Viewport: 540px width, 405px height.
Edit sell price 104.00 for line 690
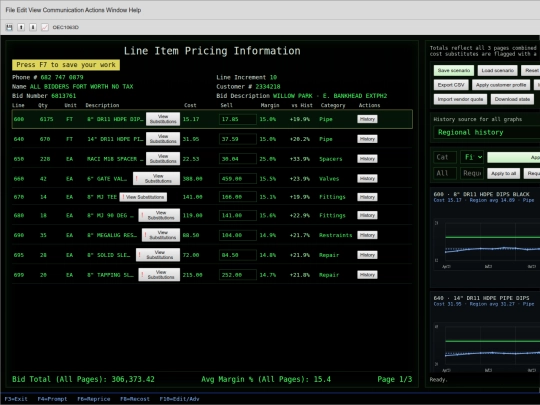238,235
